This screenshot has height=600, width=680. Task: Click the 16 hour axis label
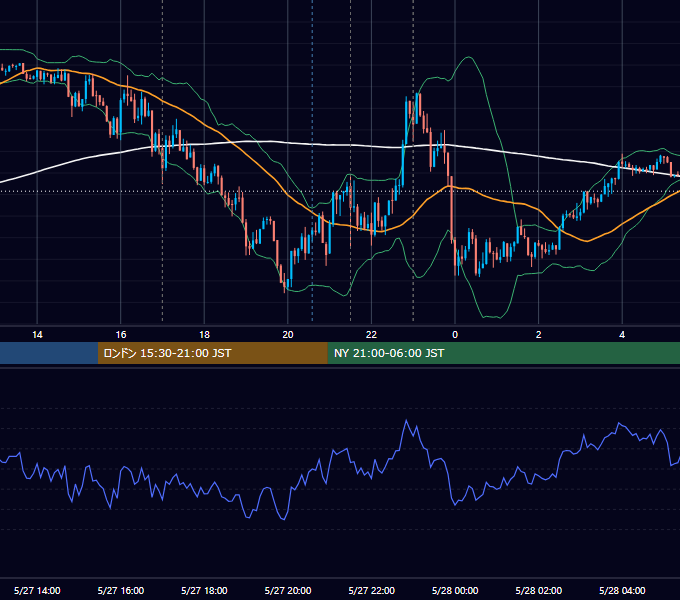pos(121,335)
